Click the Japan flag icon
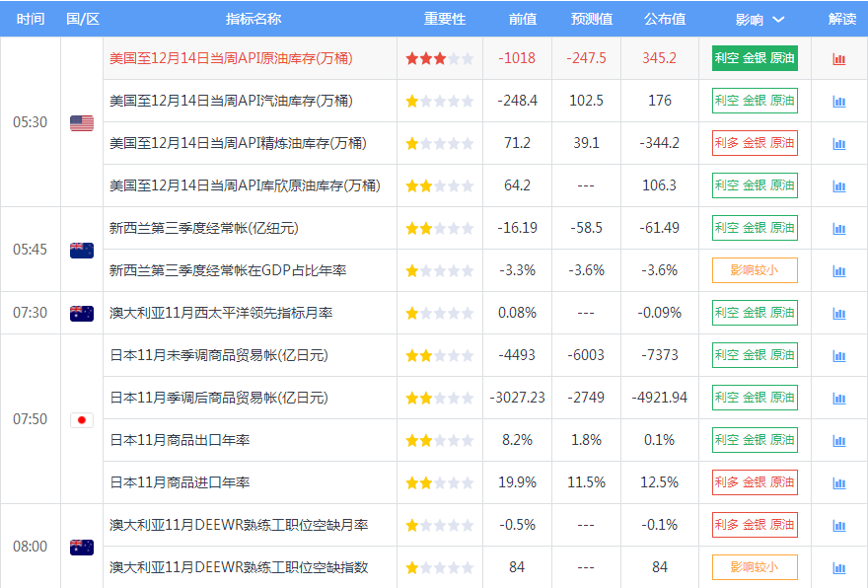 point(82,420)
